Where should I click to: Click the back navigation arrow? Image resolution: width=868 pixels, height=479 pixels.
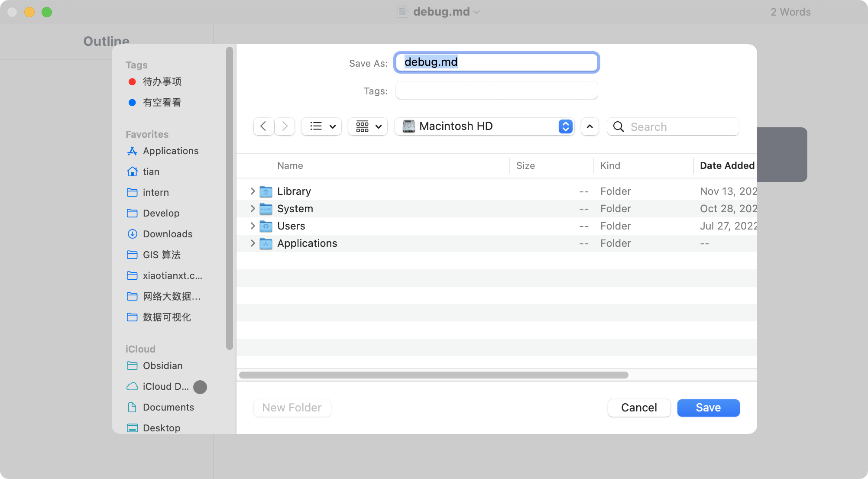click(x=263, y=126)
